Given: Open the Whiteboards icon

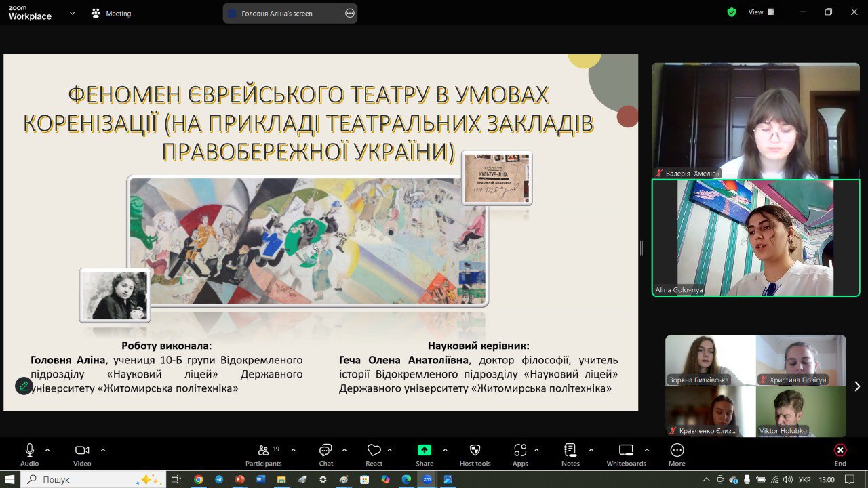Looking at the screenshot, I should click(x=626, y=450).
